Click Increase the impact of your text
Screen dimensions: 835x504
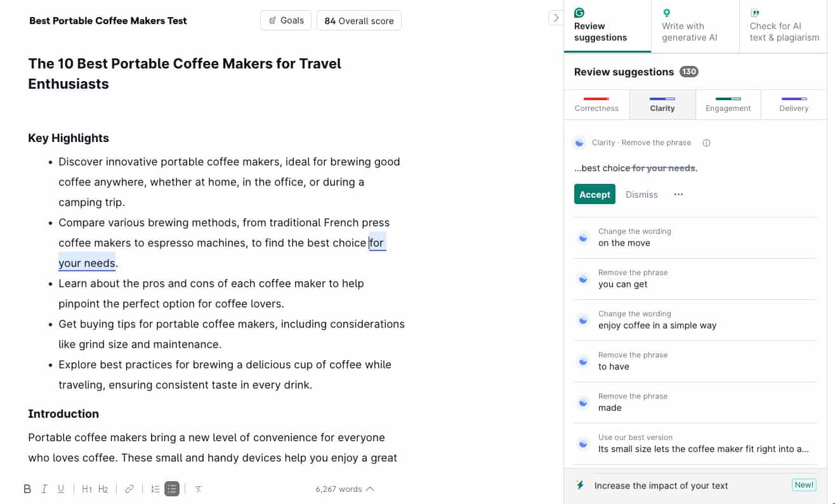pos(661,486)
